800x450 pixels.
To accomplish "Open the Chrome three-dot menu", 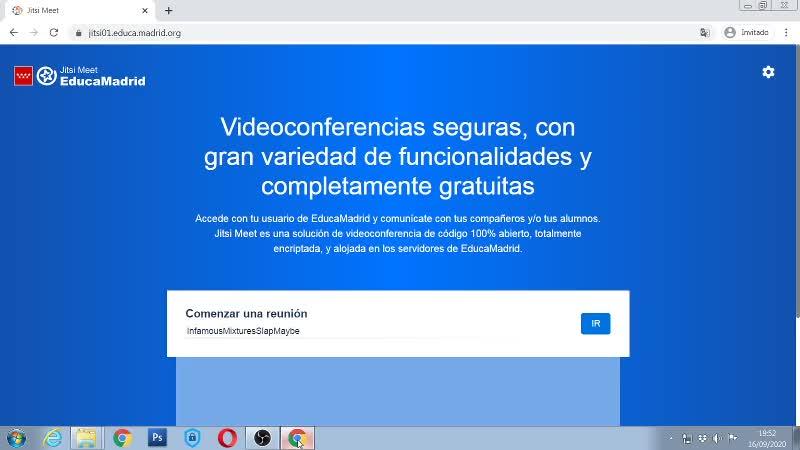I will (786, 33).
